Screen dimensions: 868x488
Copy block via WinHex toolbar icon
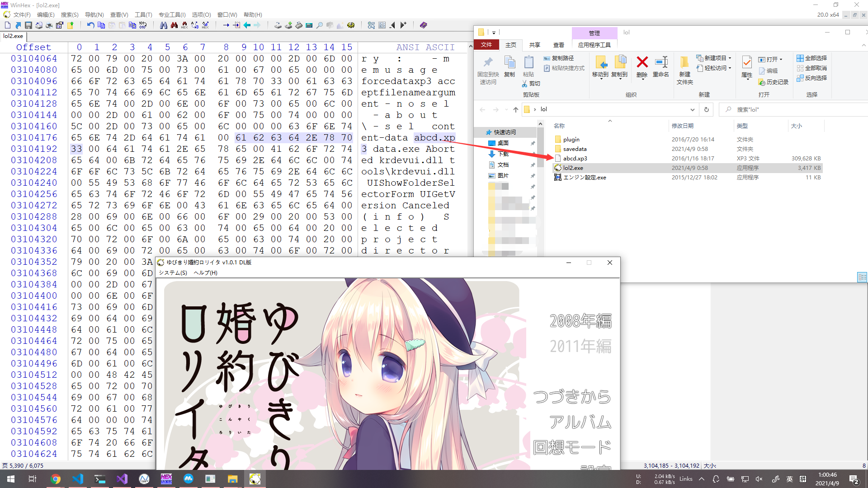pyautogui.click(x=101, y=25)
